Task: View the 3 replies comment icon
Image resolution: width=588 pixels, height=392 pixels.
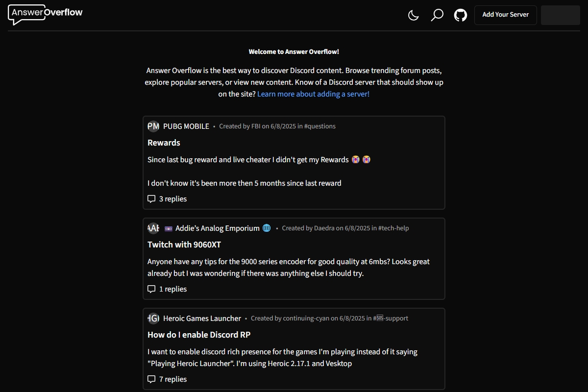Action: 151,199
